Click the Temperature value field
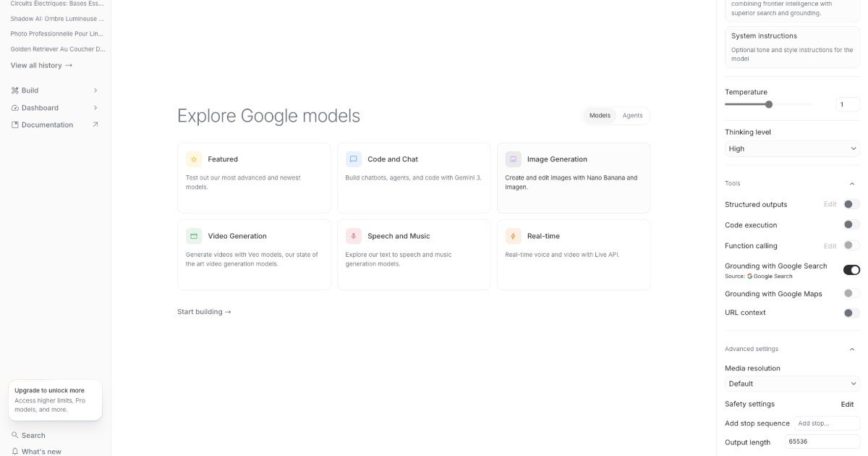Viewport: 868px width, 456px height. [848, 104]
